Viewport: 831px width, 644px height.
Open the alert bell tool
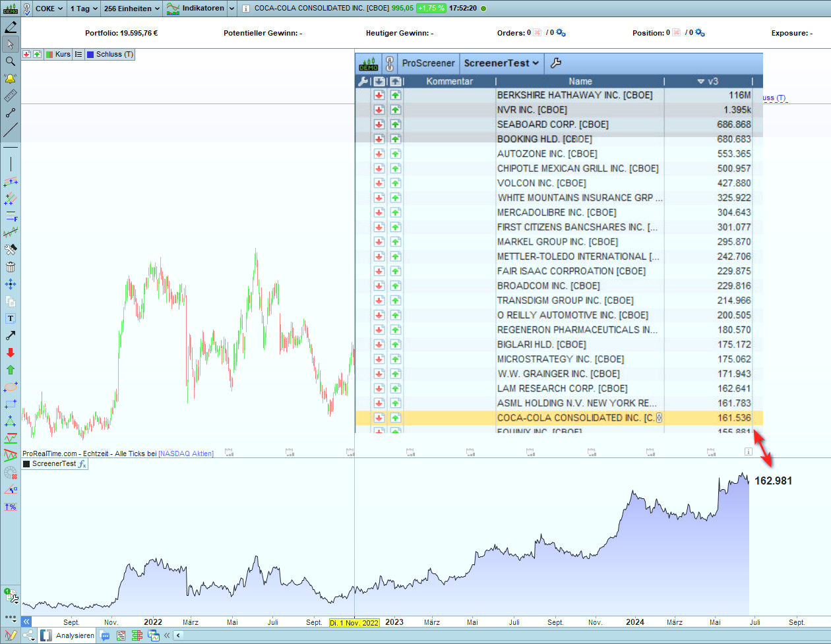click(11, 78)
